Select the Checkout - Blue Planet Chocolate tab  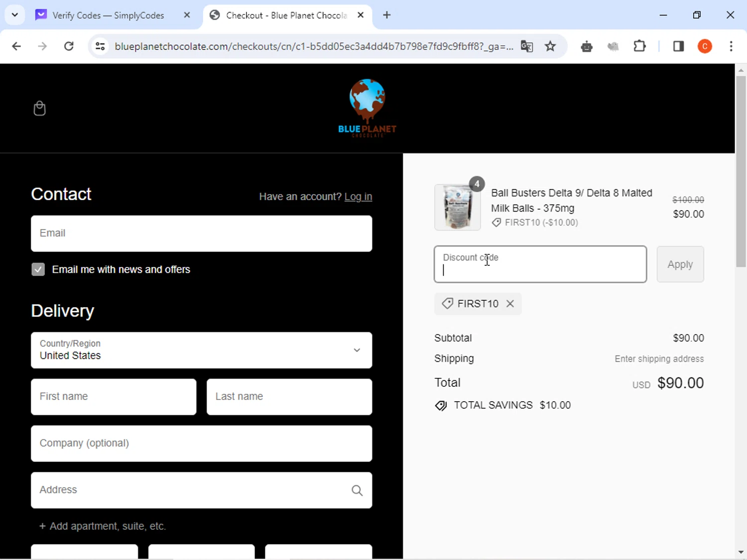(x=286, y=15)
